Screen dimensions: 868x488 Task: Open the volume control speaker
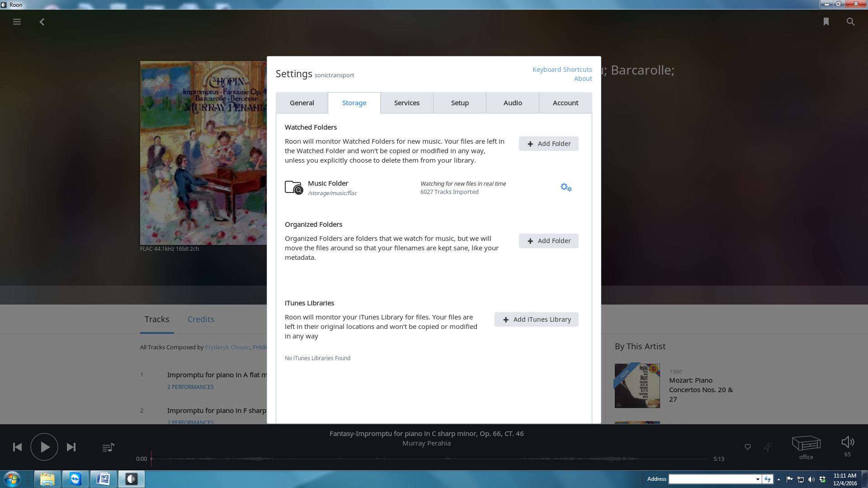pyautogui.click(x=847, y=442)
